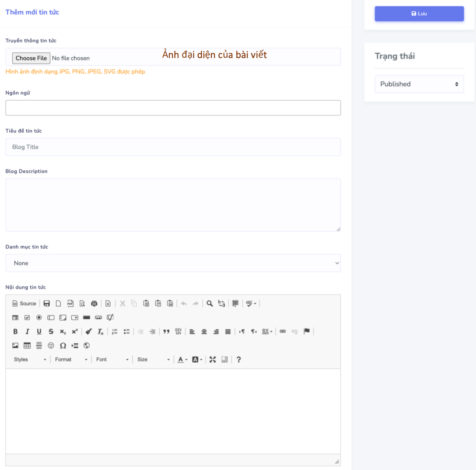This screenshot has width=476, height=470.
Task: Click the Print icon in toolbar
Action: [94, 303]
